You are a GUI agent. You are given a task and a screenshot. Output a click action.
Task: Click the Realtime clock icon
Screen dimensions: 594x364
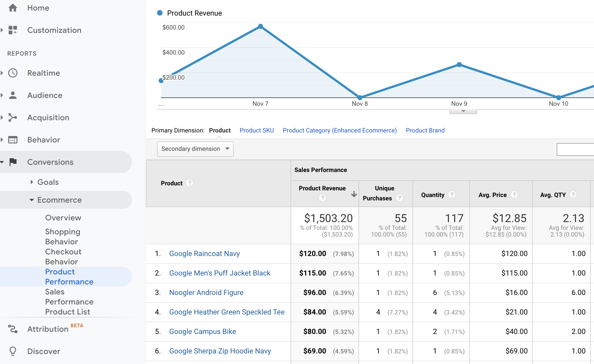pos(13,73)
